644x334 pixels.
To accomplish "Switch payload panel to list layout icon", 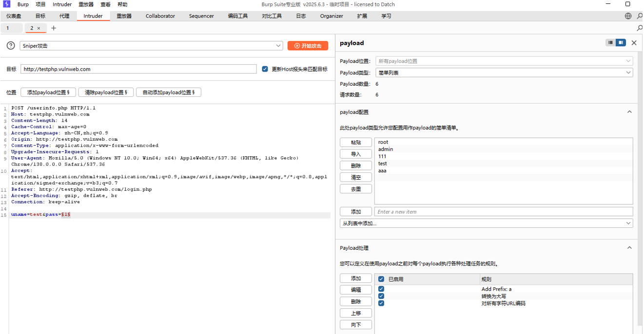I will (610, 43).
